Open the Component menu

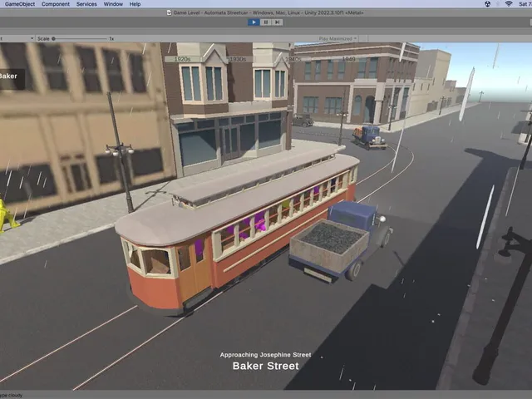click(56, 4)
